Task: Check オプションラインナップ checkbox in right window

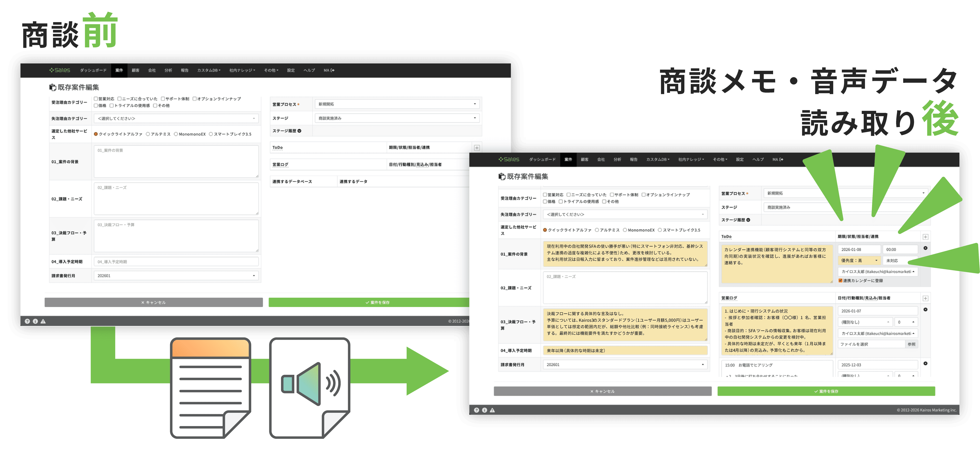Action: point(644,195)
